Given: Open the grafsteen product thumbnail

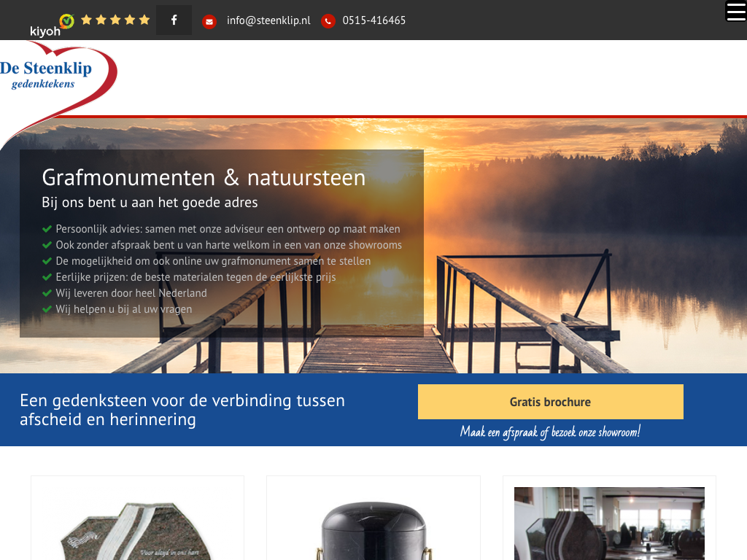Looking at the screenshot, I should coord(137,518).
